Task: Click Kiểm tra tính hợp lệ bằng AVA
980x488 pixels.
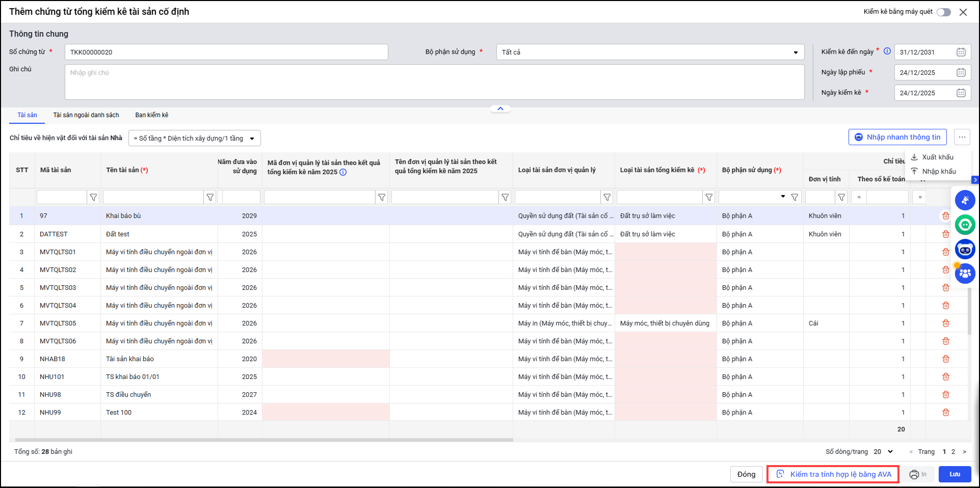Action: point(833,474)
